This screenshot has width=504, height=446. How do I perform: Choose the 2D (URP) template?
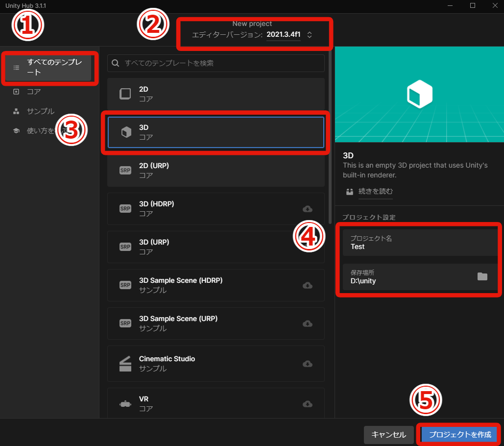coord(216,171)
